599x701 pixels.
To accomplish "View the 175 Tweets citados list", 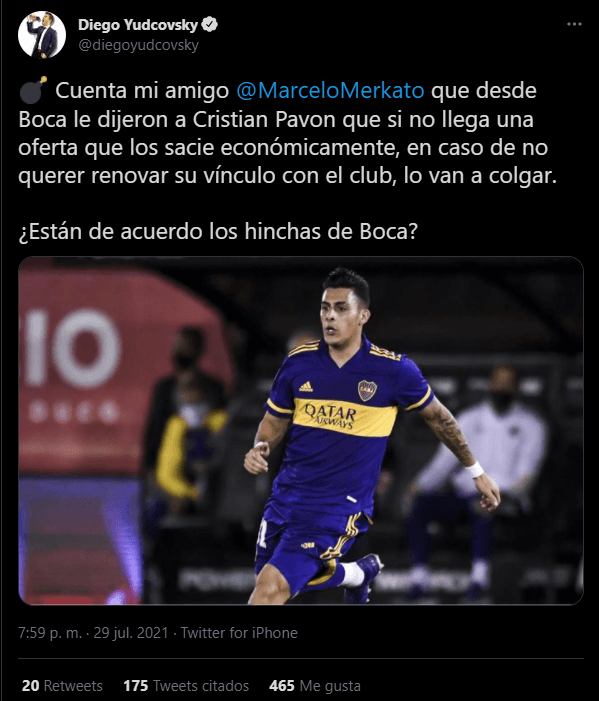I will (186, 685).
